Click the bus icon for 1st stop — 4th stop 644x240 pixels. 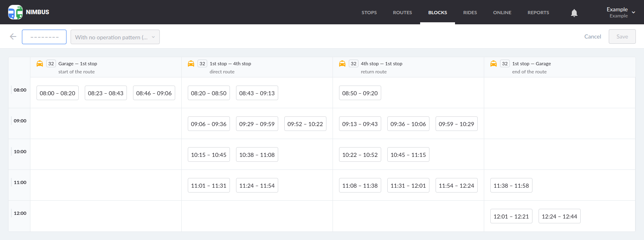point(191,64)
